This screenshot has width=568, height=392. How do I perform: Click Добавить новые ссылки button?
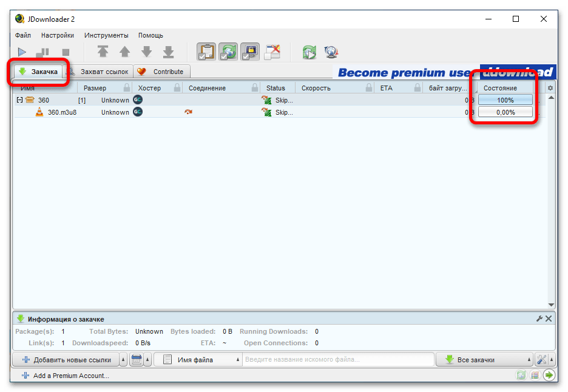[x=66, y=360]
